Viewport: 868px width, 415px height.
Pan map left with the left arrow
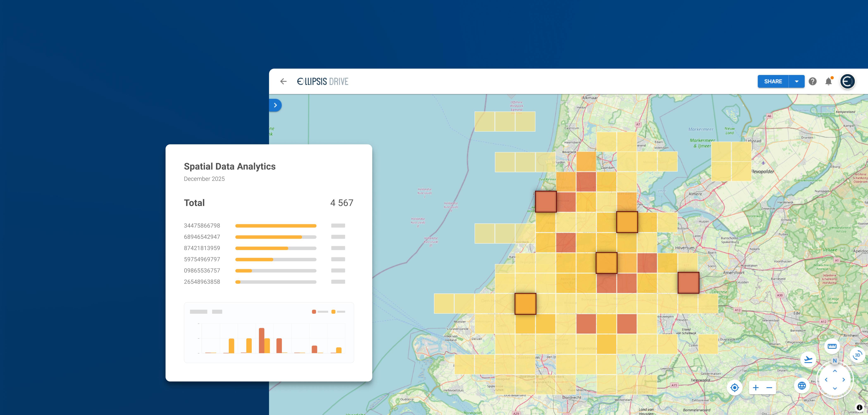[826, 380]
